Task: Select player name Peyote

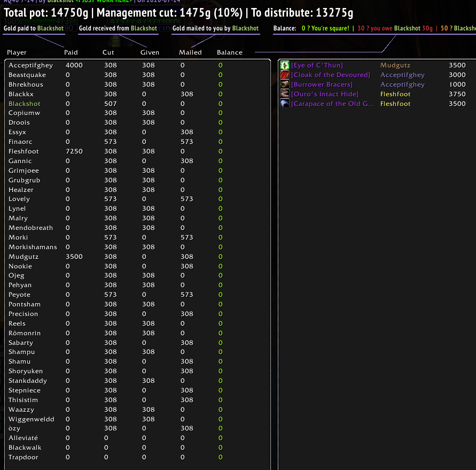Action: [19, 295]
